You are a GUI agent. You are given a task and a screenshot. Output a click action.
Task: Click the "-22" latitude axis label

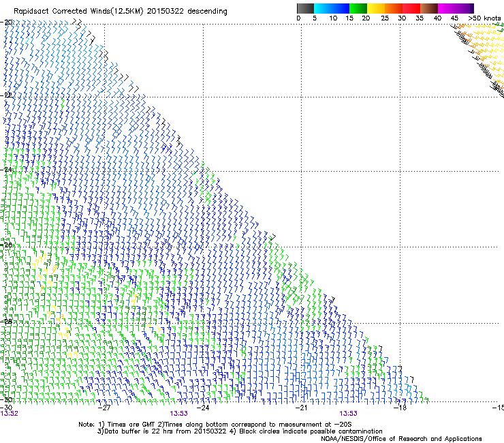click(x=6, y=95)
